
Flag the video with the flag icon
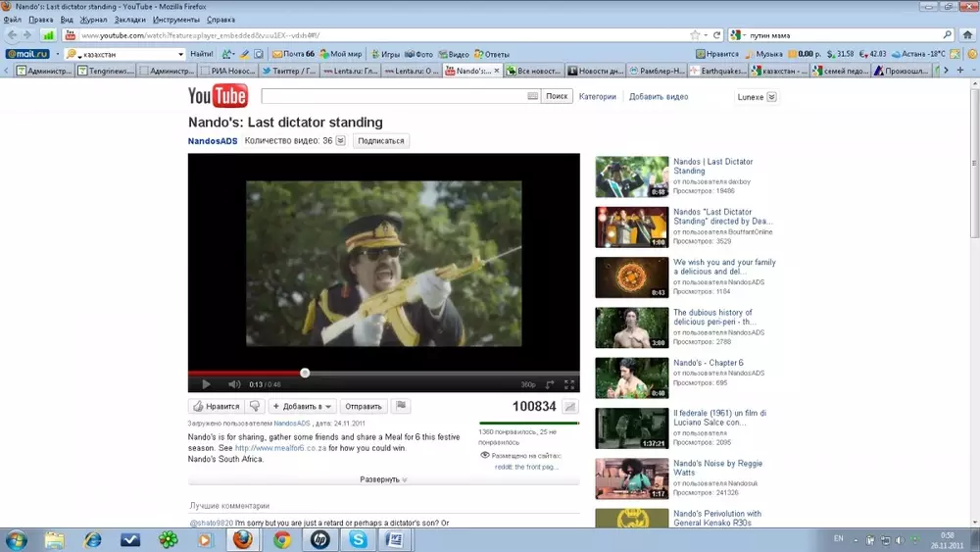[x=400, y=406]
